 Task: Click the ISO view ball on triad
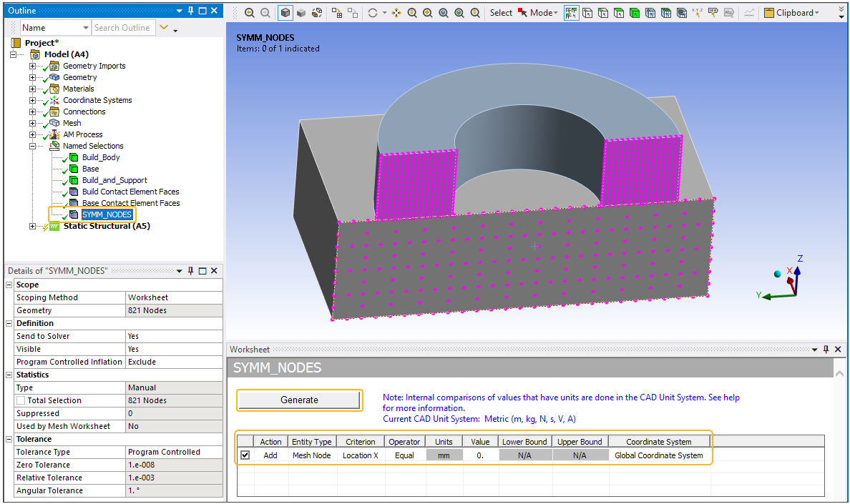click(777, 274)
